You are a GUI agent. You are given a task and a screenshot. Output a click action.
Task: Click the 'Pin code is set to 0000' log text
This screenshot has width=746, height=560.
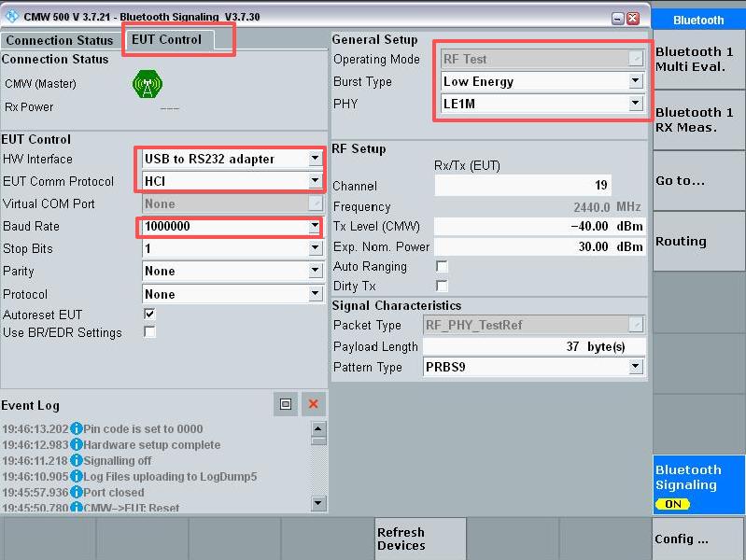(x=143, y=428)
